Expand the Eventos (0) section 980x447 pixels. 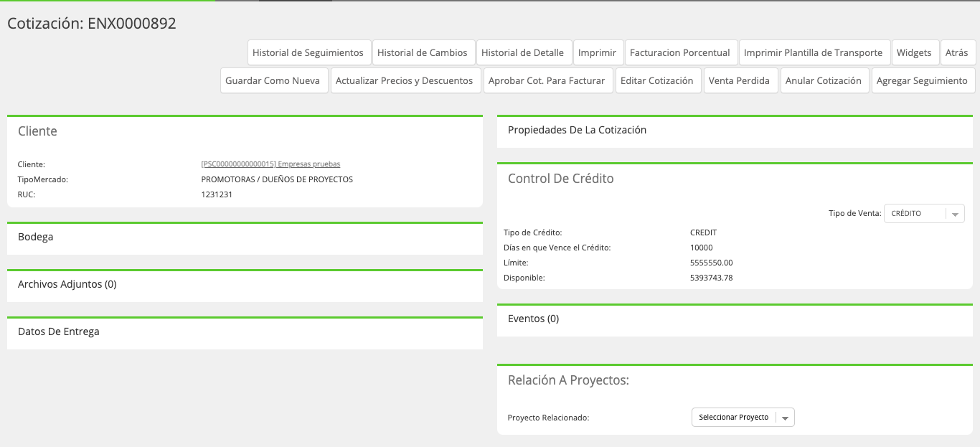point(735,319)
